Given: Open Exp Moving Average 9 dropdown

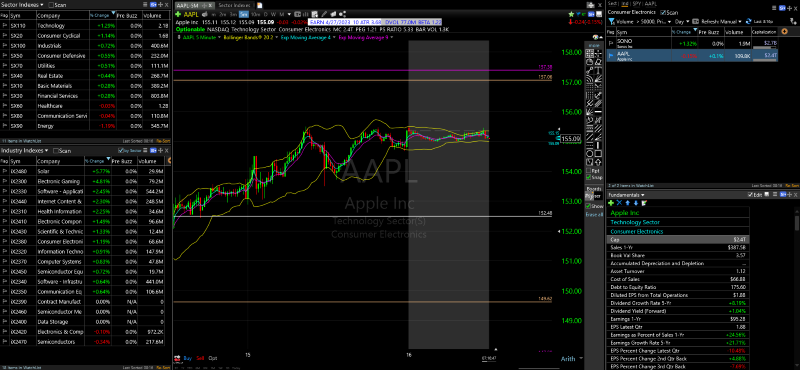Looking at the screenshot, I should [x=391, y=37].
